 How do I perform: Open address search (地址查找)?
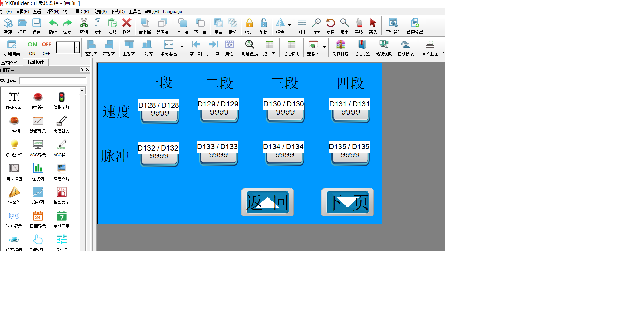[x=249, y=47]
